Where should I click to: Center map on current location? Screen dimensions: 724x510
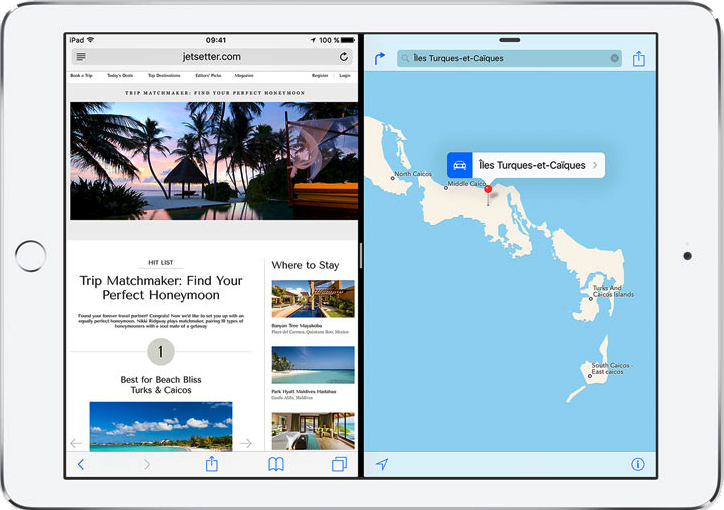[382, 464]
